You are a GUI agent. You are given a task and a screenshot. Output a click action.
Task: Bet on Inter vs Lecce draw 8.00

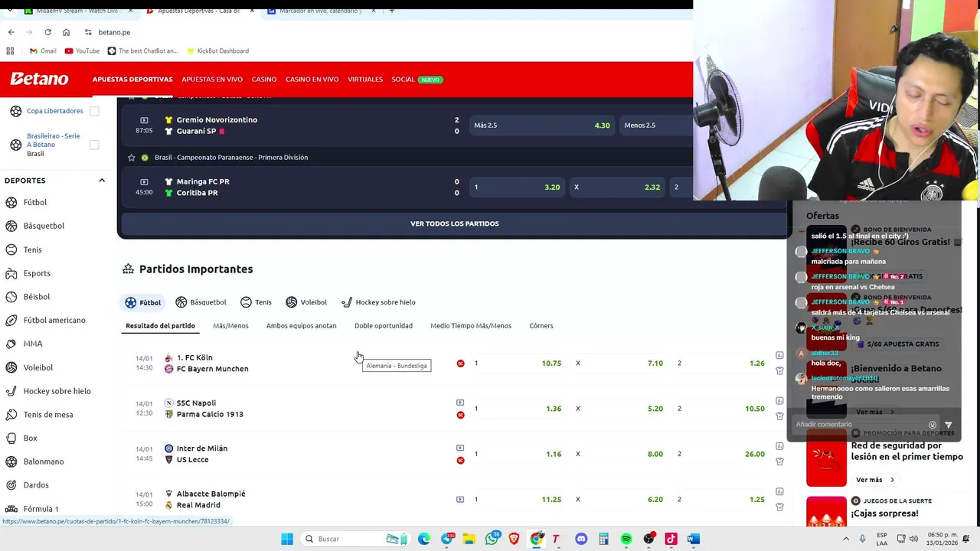pyautogui.click(x=619, y=454)
